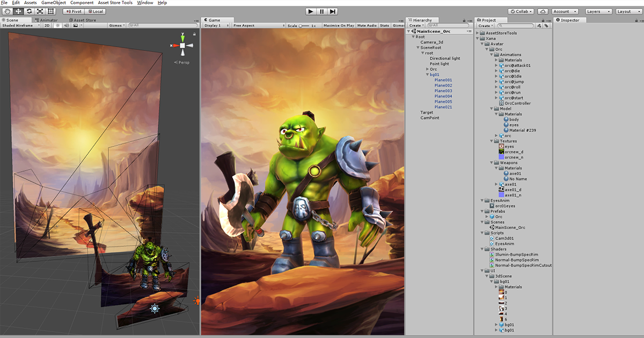
Task: Click the Play button
Action: pos(311,11)
